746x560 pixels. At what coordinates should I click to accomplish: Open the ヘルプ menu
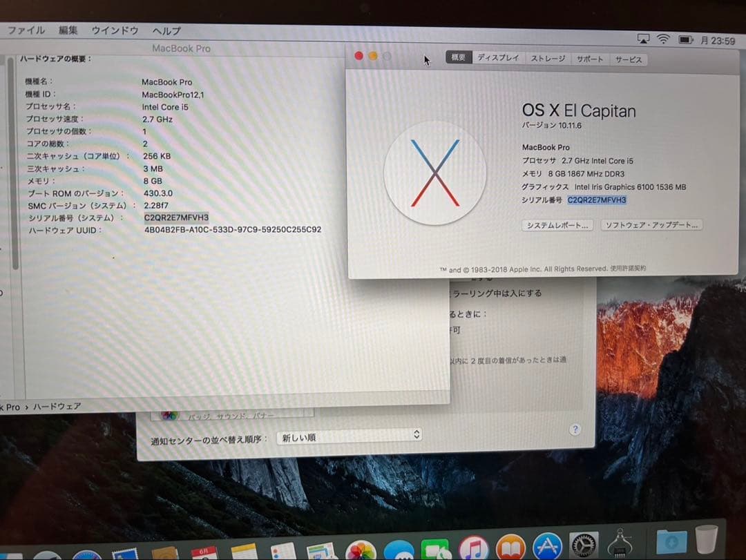click(x=164, y=30)
